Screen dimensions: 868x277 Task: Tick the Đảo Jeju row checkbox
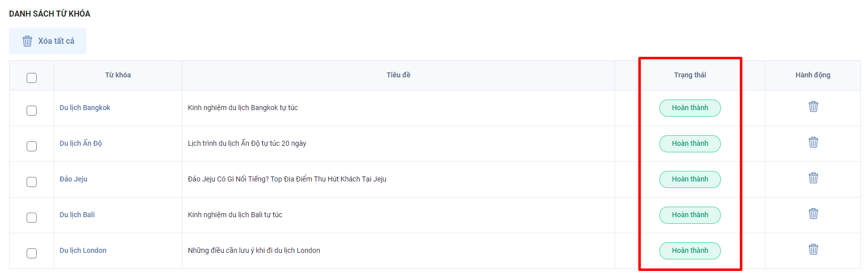click(32, 182)
